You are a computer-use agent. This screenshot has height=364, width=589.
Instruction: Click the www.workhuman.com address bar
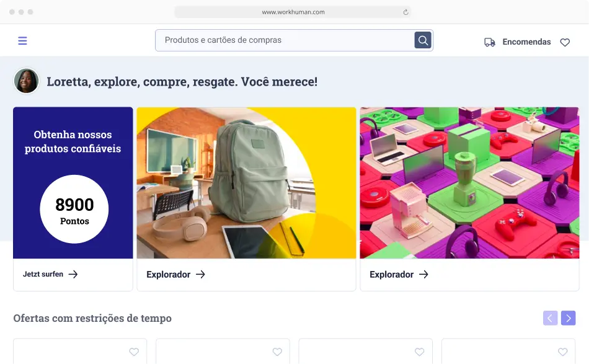(x=293, y=12)
